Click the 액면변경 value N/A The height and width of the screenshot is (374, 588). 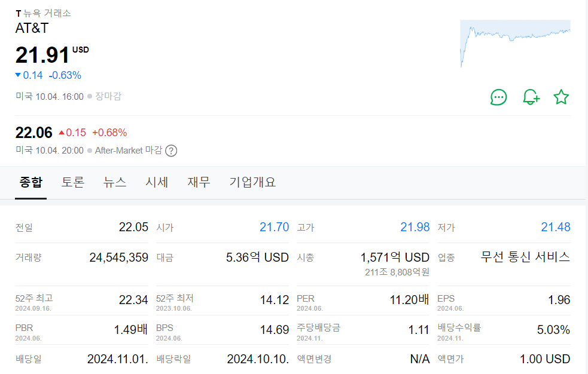(x=420, y=359)
